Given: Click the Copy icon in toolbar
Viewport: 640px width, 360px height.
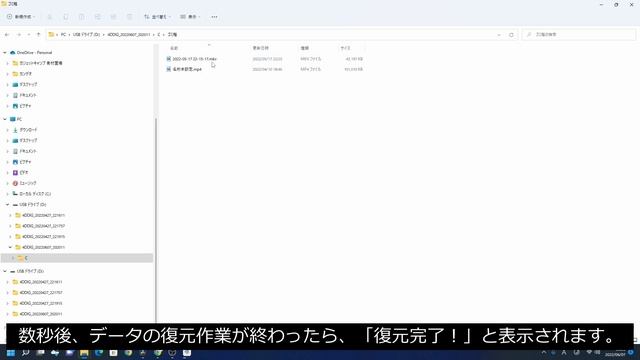Looking at the screenshot, I should [x=66, y=17].
